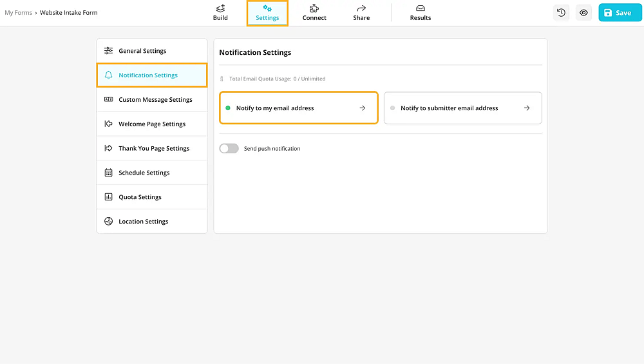
Task: Click Total Email Quota Usage text
Action: [277, 79]
